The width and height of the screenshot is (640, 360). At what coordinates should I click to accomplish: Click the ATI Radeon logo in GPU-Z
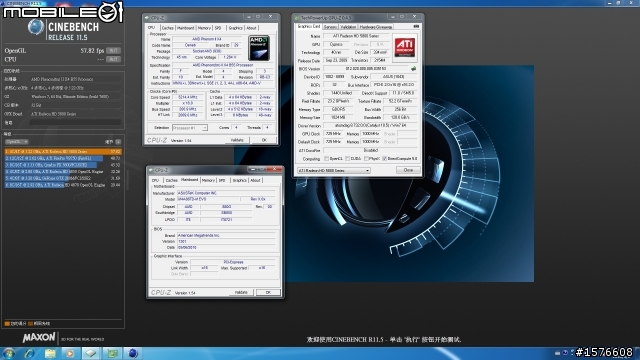coord(404,47)
